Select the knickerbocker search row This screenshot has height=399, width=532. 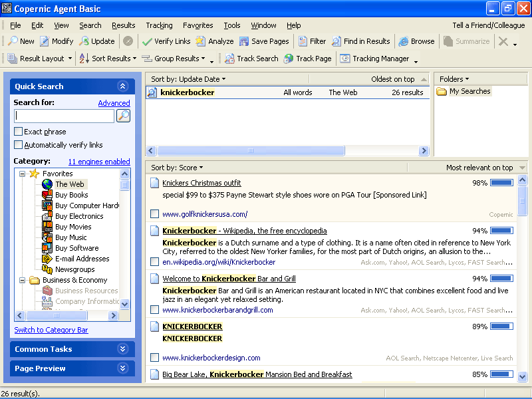tap(288, 92)
